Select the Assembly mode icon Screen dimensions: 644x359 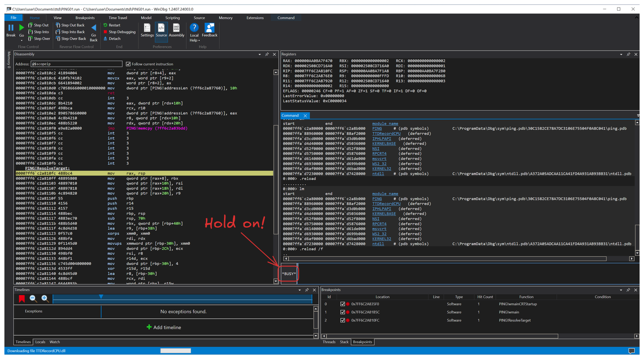(x=176, y=28)
